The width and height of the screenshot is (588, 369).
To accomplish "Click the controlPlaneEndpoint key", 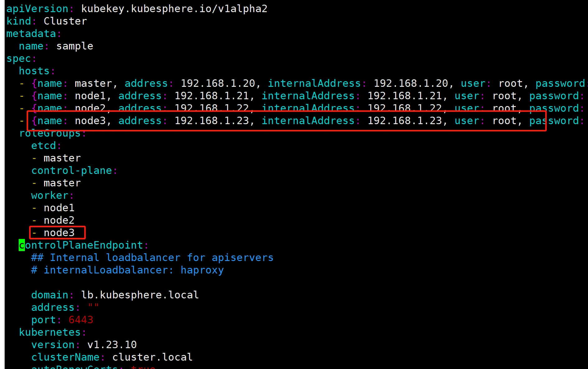I will pyautogui.click(x=81, y=245).
